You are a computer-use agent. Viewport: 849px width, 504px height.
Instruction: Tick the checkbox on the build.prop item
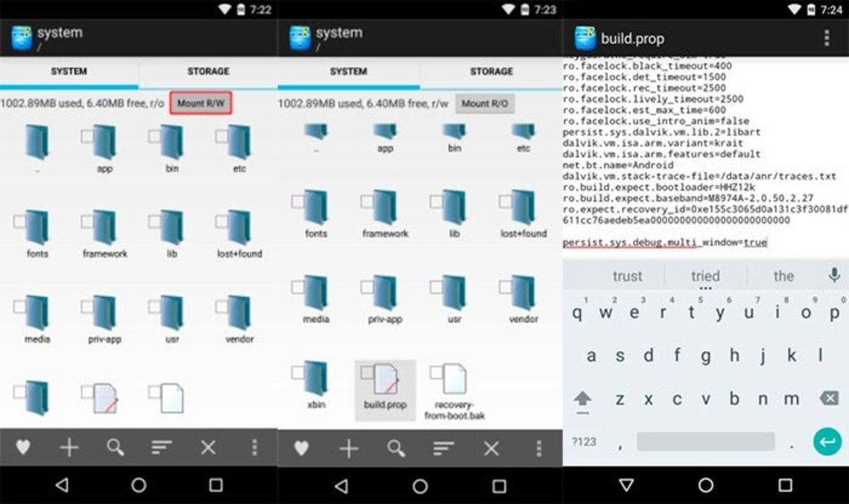click(367, 372)
